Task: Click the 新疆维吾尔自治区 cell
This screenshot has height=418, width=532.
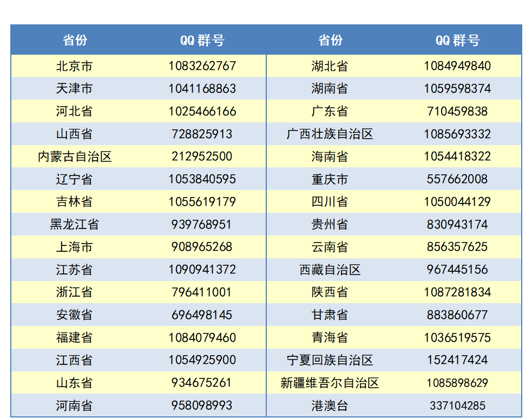Action: click(330, 383)
